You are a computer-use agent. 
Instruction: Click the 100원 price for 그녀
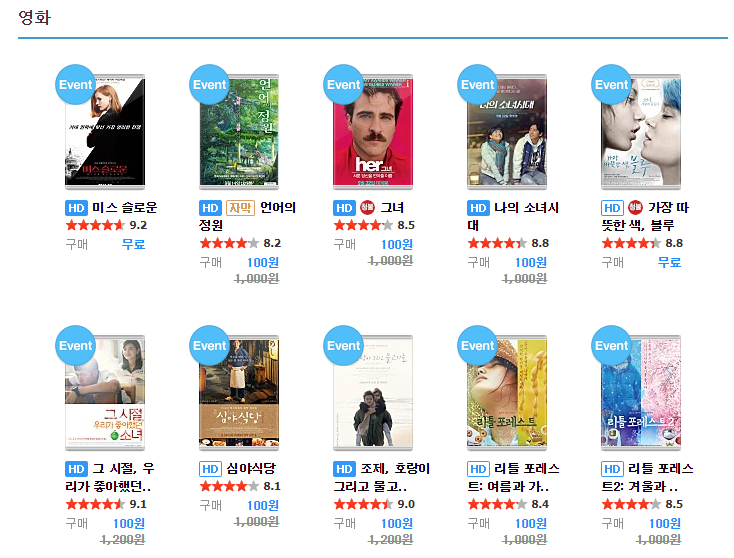click(397, 244)
